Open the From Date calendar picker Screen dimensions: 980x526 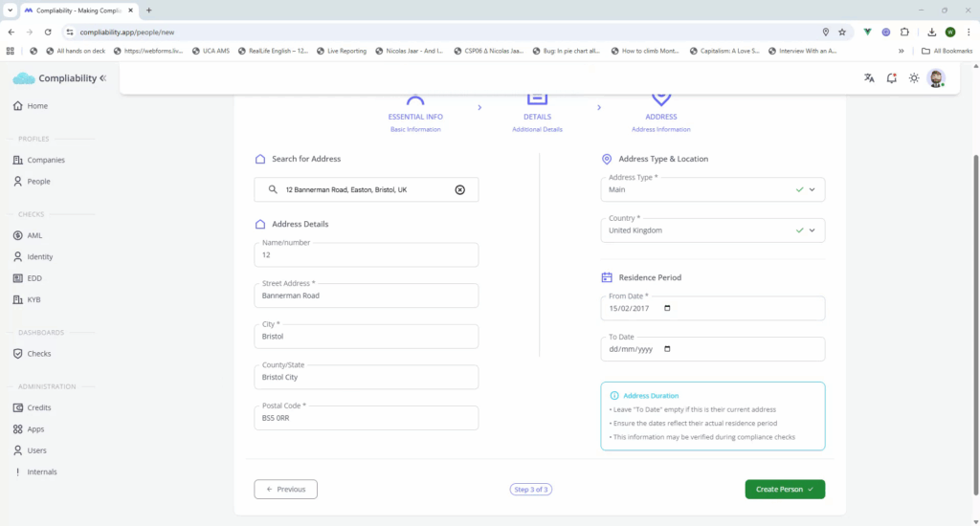click(667, 309)
